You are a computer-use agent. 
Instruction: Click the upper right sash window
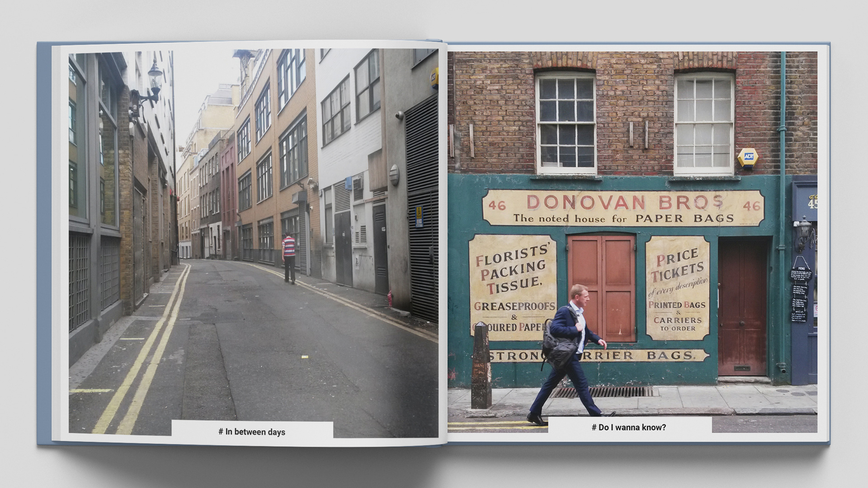pyautogui.click(x=703, y=123)
